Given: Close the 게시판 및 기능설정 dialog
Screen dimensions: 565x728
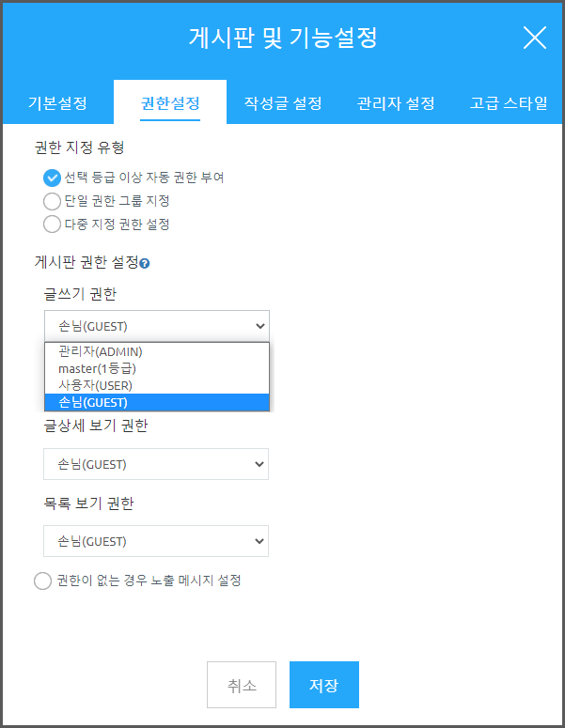Looking at the screenshot, I should [534, 38].
